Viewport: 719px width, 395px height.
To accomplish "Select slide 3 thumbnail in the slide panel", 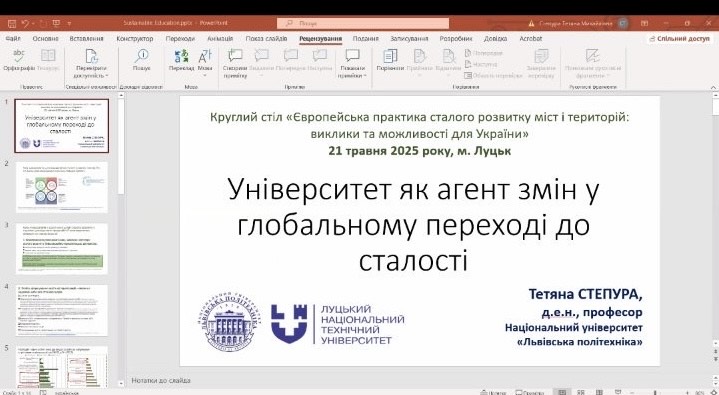I will pyautogui.click(x=62, y=248).
